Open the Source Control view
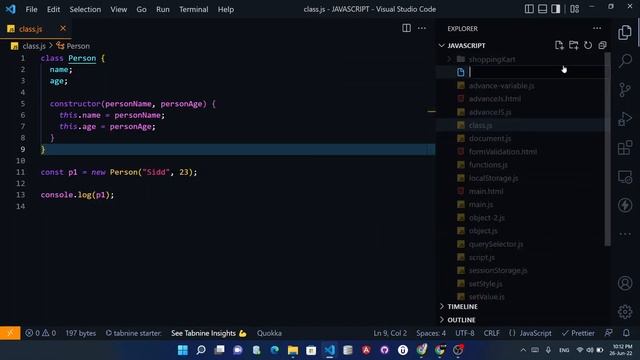640x360 pixels. point(624,90)
